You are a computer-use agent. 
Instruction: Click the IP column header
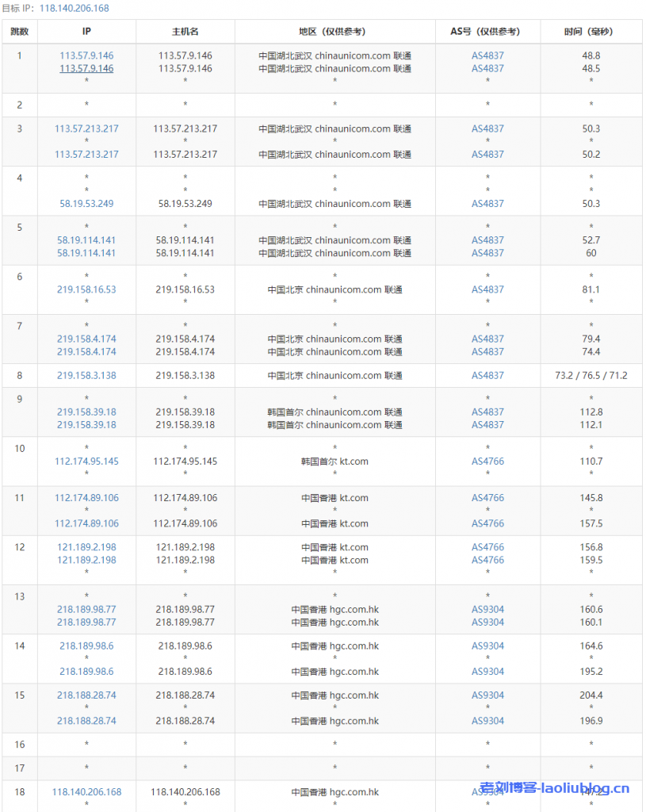click(x=86, y=32)
